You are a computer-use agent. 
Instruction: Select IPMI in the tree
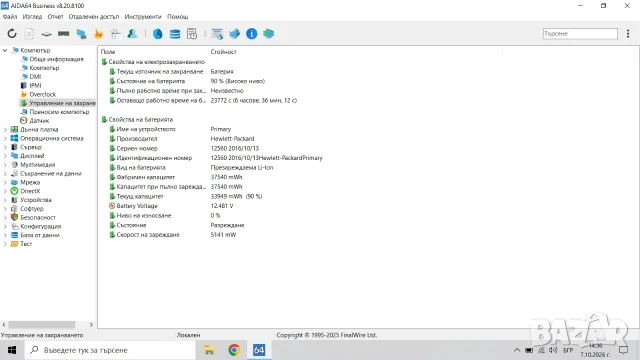pyautogui.click(x=35, y=85)
